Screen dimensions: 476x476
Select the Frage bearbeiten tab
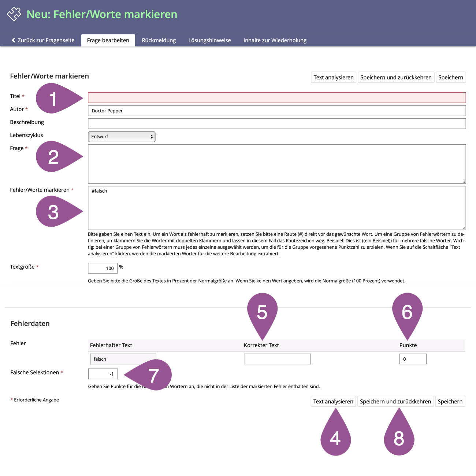[108, 40]
